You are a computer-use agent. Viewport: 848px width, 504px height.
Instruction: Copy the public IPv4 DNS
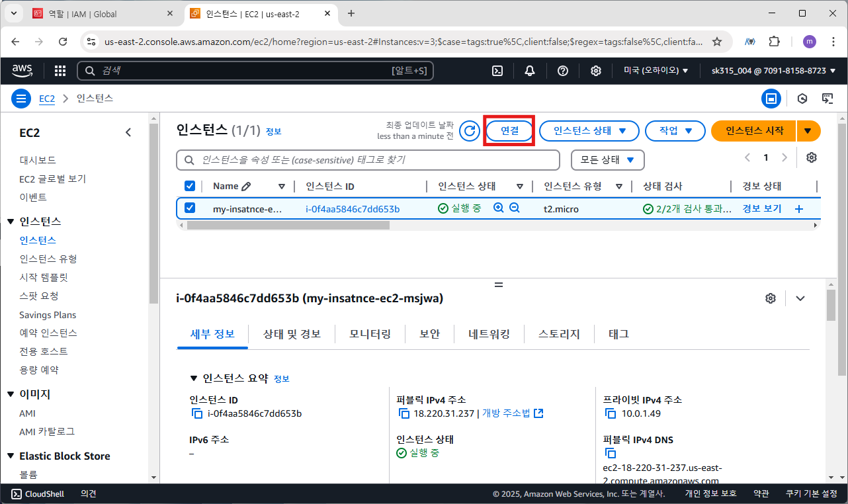click(x=611, y=453)
